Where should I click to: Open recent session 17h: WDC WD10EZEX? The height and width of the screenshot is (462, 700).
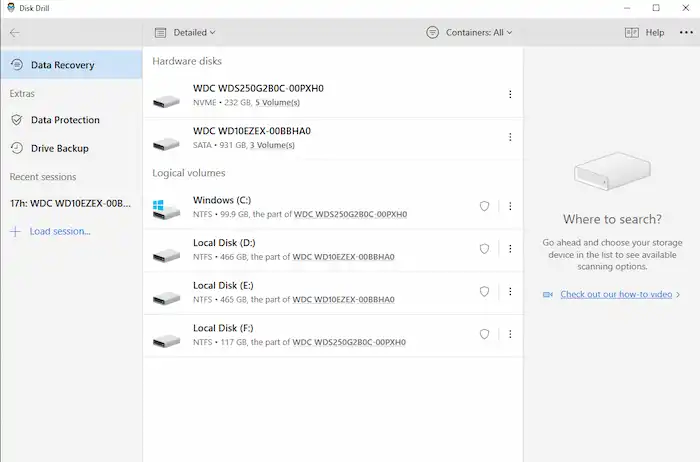coord(70,203)
